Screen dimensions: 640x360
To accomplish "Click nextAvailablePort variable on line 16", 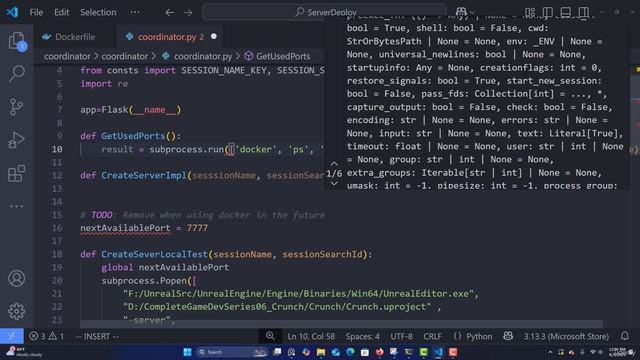I will pyautogui.click(x=125, y=228).
